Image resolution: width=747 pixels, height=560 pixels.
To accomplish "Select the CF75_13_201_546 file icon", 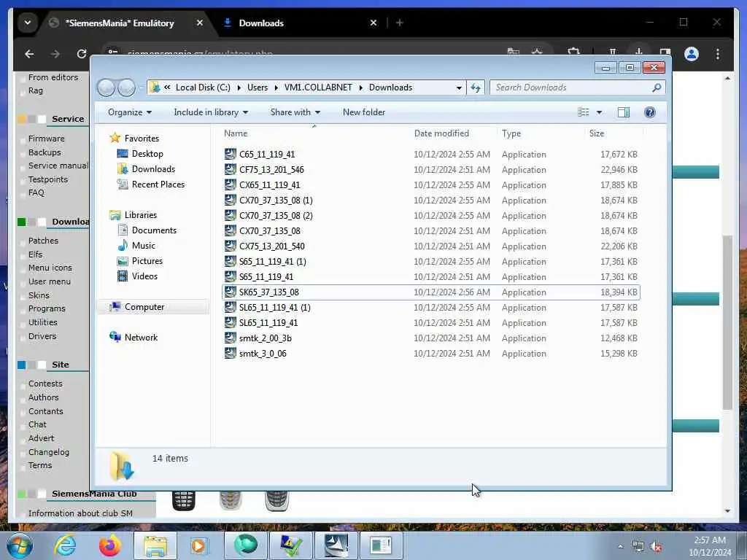I will coord(230,169).
